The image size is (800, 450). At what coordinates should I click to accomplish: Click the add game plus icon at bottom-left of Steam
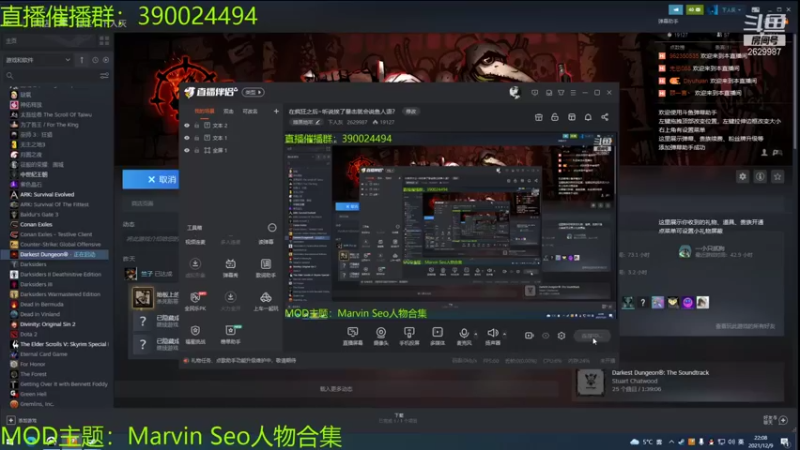pyautogui.click(x=11, y=420)
